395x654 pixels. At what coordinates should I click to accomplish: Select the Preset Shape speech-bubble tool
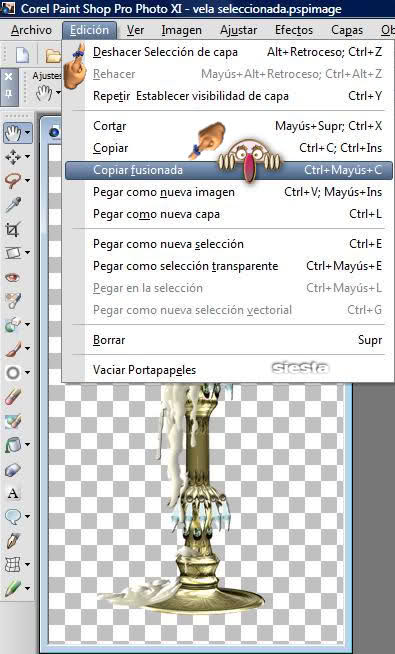point(13,517)
